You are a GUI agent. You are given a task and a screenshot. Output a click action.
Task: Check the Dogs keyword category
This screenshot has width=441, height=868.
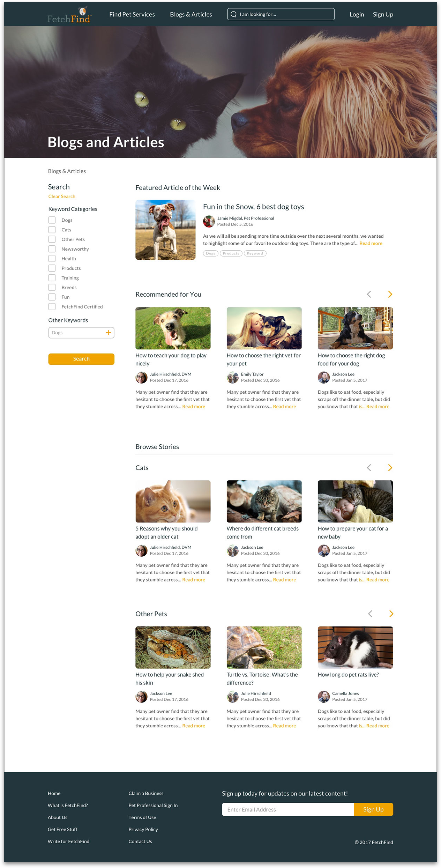[52, 220]
